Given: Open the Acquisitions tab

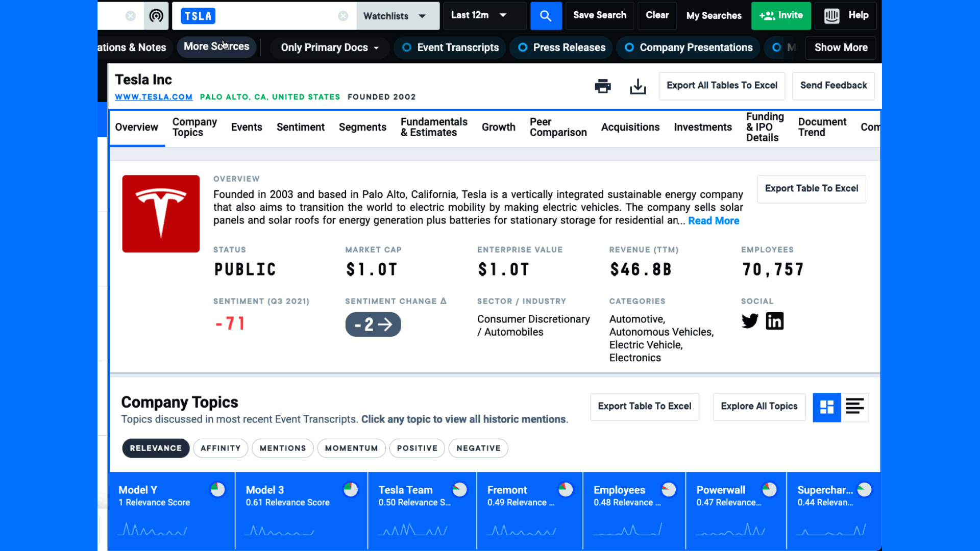Looking at the screenshot, I should point(630,128).
